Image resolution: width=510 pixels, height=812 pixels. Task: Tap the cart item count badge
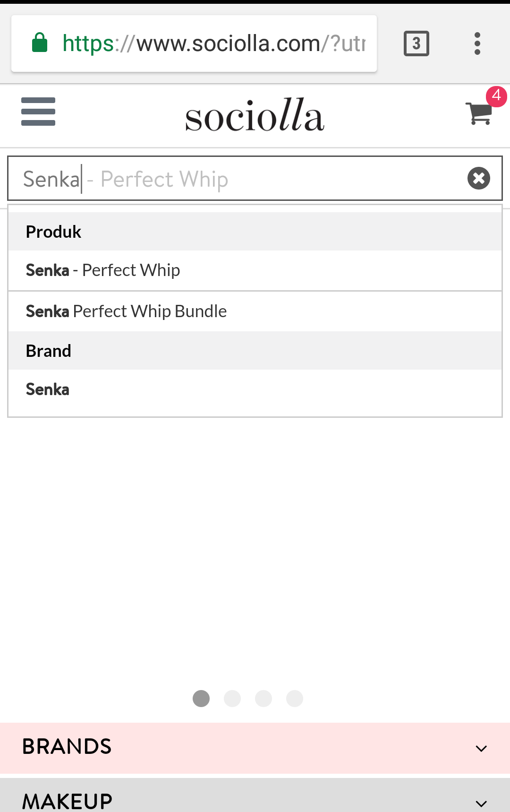coord(496,96)
